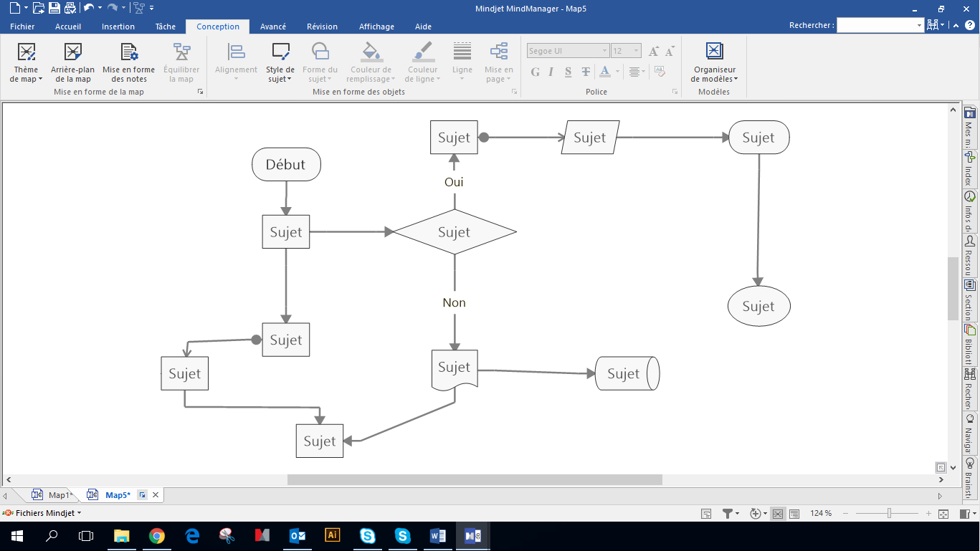Toggle the outline view icon in the status bar
980x551 pixels.
794,514
